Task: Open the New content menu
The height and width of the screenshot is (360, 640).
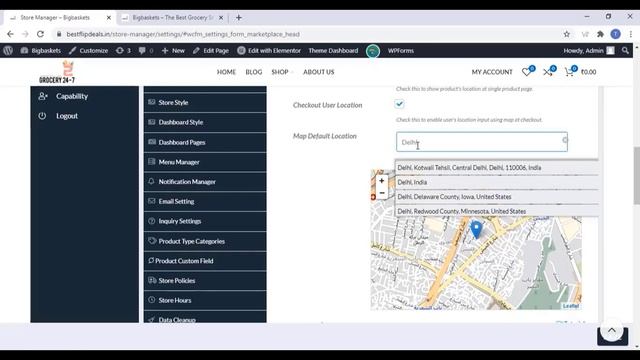Action: [173, 51]
